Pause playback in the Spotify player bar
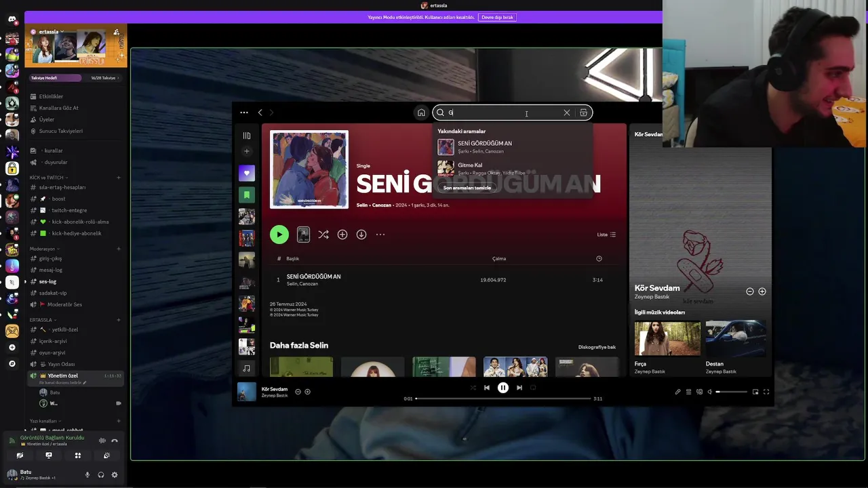The height and width of the screenshot is (488, 868). 503,388
